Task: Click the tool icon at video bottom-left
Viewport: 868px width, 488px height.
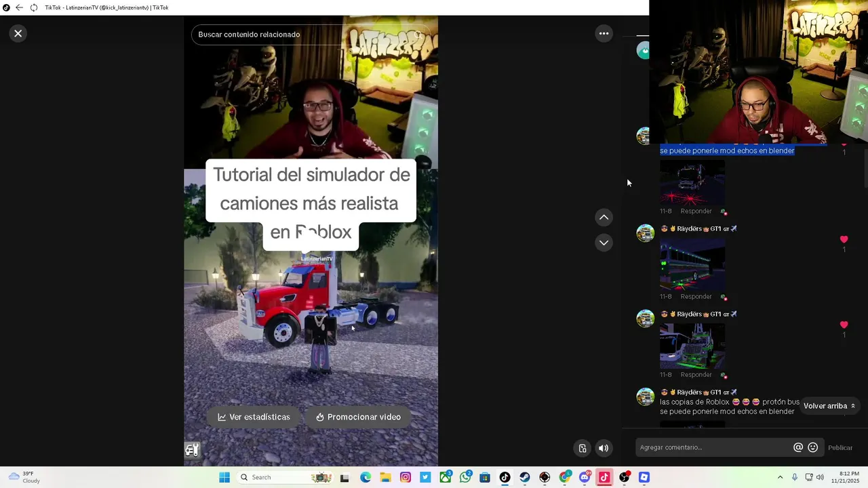Action: (192, 449)
